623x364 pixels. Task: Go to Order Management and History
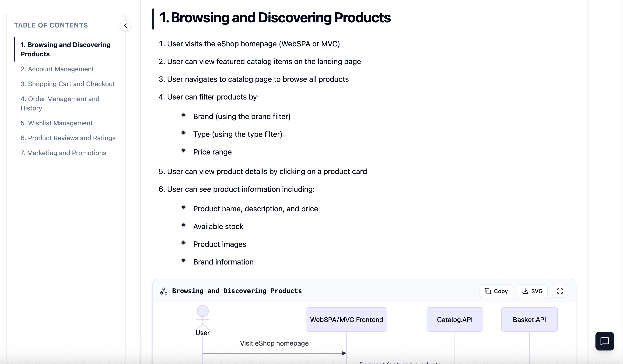click(x=60, y=103)
